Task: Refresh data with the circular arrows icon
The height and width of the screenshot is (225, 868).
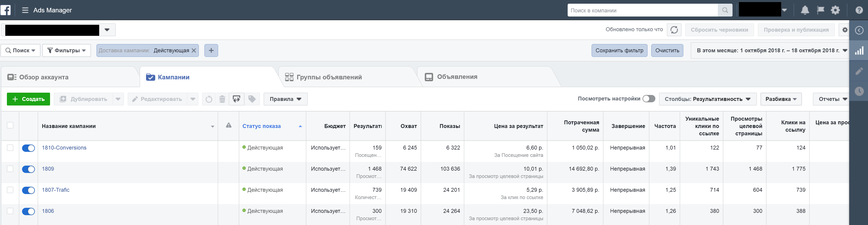Action: coord(674,30)
